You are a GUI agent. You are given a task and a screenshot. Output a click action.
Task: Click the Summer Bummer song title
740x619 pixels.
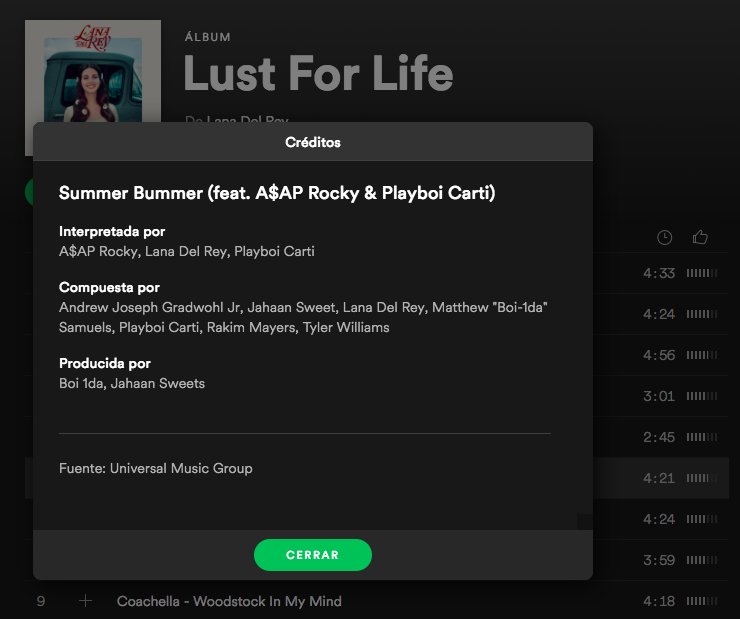tap(277, 193)
